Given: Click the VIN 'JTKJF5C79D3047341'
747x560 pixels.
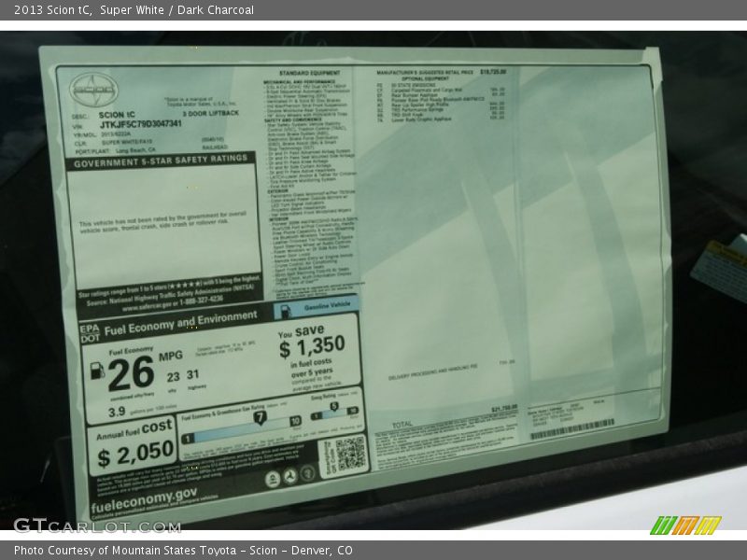Looking at the screenshot, I should coord(141,125).
